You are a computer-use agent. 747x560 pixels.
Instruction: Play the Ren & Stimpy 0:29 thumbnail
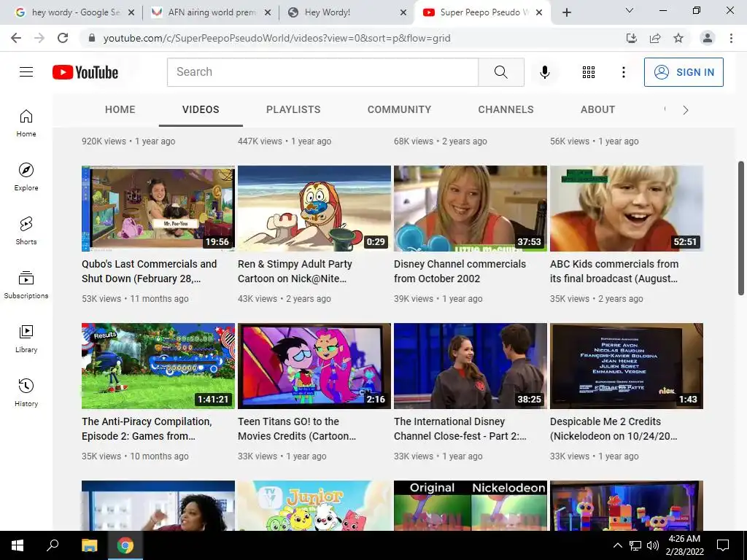(314, 209)
